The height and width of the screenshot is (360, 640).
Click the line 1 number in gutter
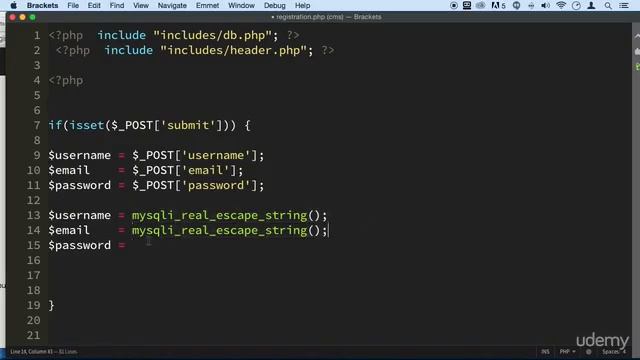pos(37,36)
